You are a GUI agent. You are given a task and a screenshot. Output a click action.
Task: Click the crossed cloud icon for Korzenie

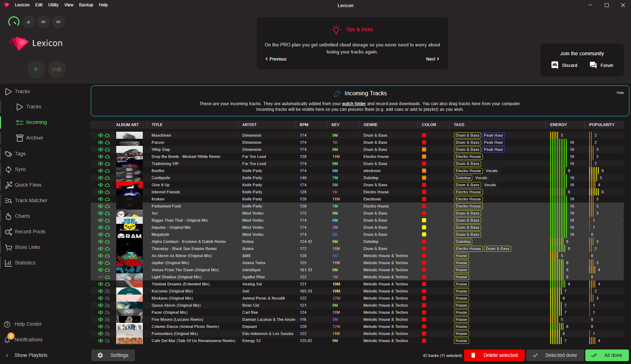(107, 291)
